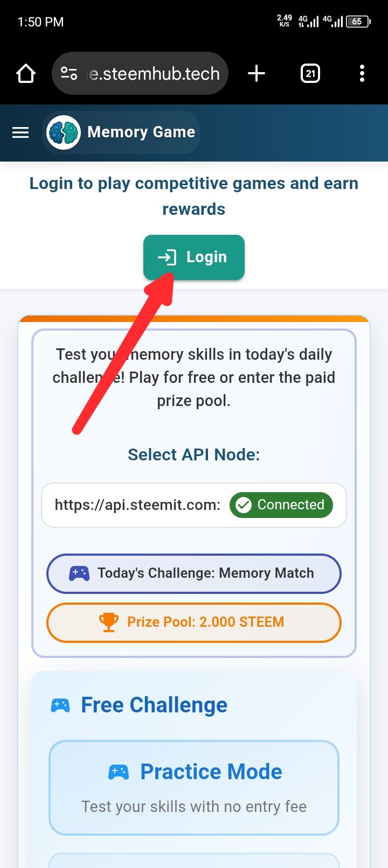Open site settings icon in address bar
This screenshot has height=868, width=388.
pos(69,73)
